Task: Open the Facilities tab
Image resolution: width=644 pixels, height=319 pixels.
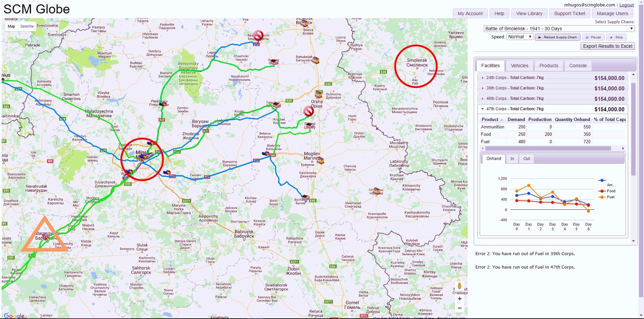Action: 490,66
